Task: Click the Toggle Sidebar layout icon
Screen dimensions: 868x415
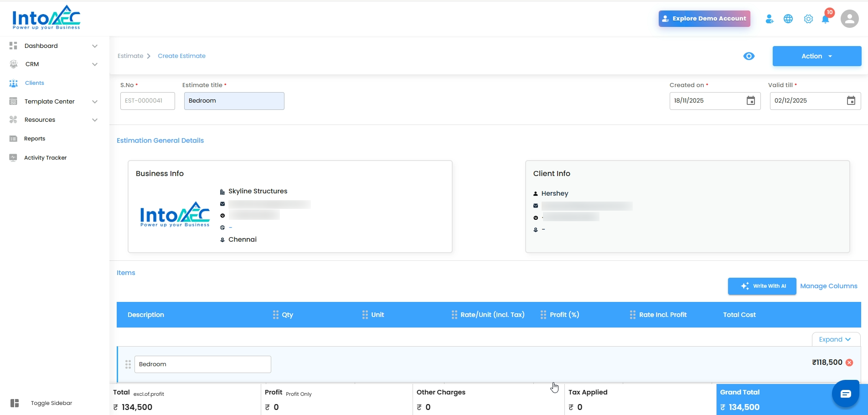Action: (x=15, y=403)
